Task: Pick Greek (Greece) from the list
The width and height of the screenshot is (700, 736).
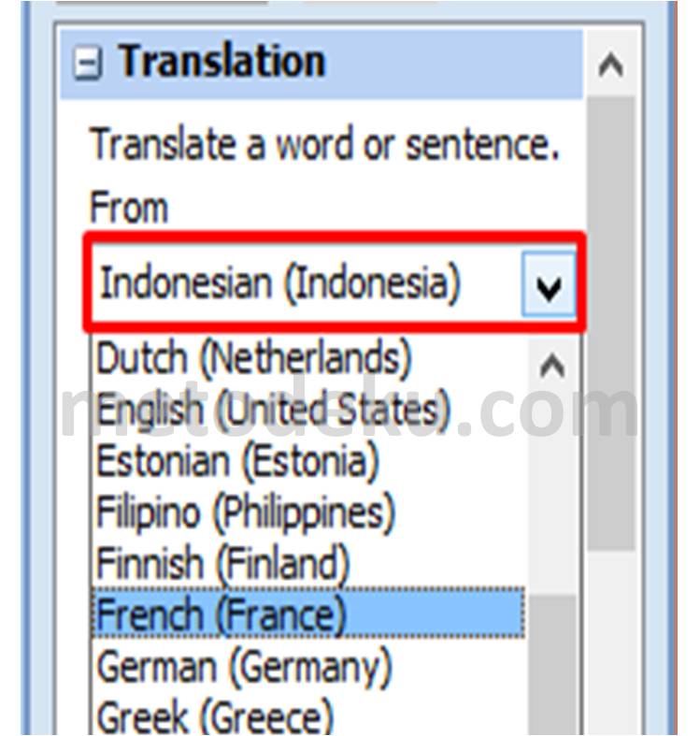Action: coord(308,715)
